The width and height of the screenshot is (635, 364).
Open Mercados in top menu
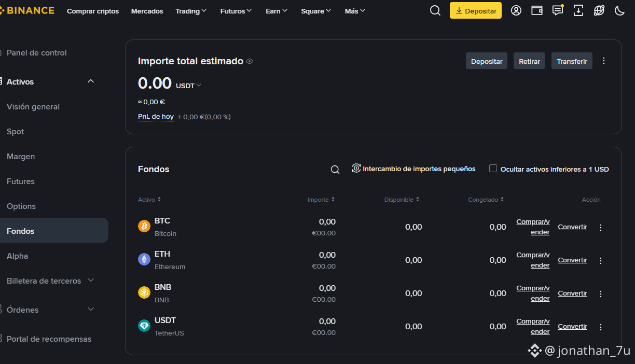tap(147, 11)
